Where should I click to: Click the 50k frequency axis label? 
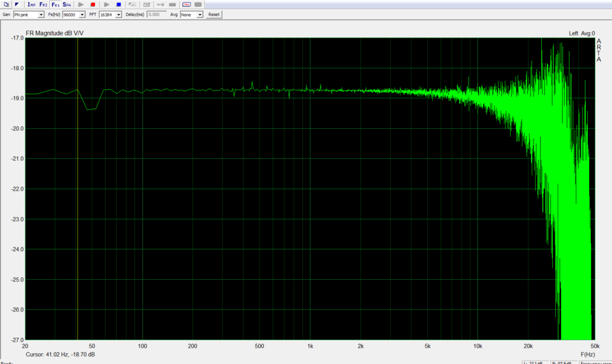tap(595, 346)
